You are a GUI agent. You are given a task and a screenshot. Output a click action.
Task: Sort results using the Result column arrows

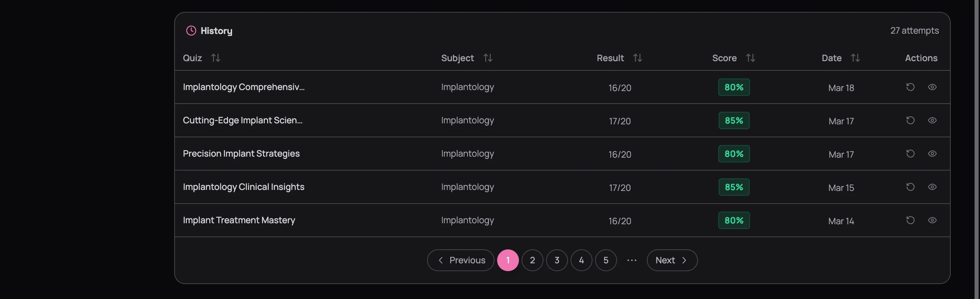[638, 58]
